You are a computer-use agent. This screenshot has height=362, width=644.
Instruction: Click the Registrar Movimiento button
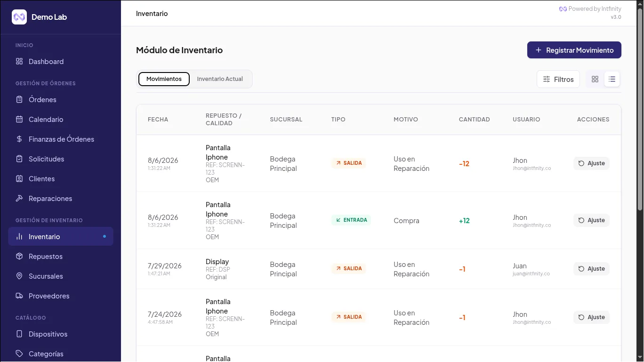[x=574, y=50]
